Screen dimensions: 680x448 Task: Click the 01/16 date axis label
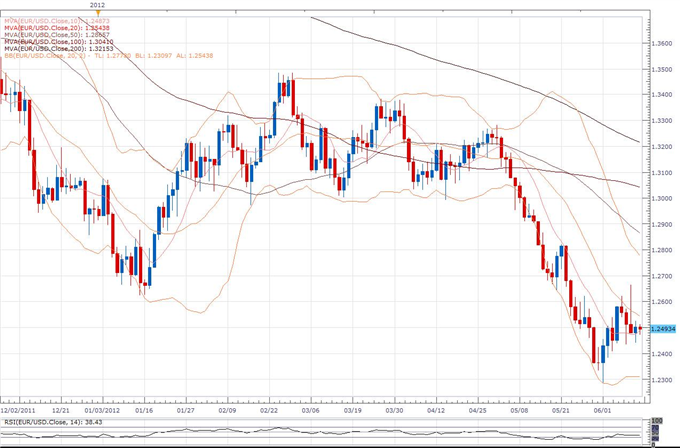pos(144,410)
